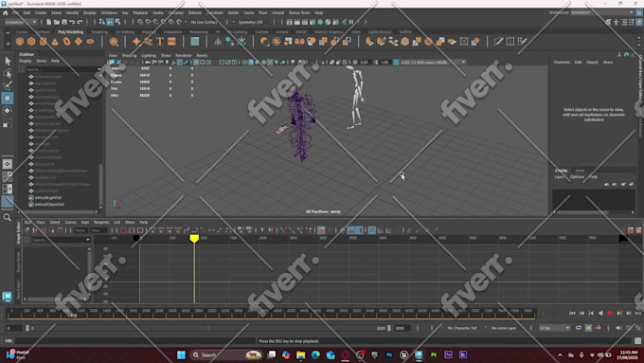
Task: Click the New Scene icon
Action: point(48,22)
